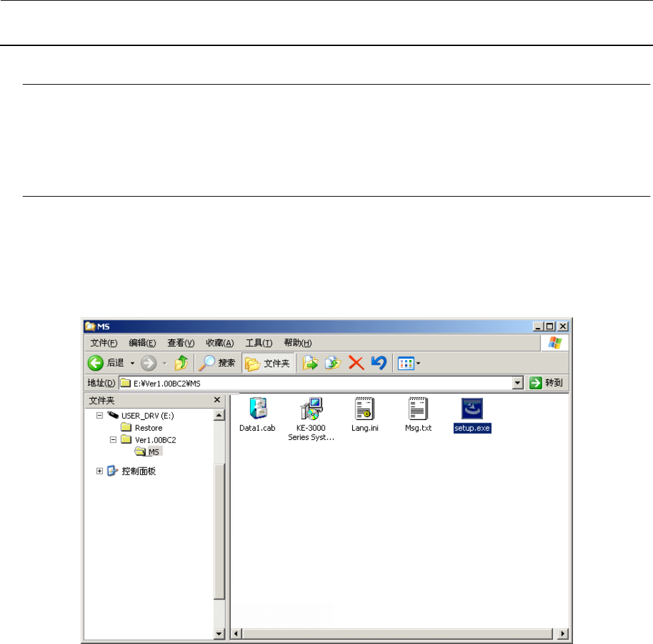
Task: Click the green Back arrow button
Action: [95, 363]
